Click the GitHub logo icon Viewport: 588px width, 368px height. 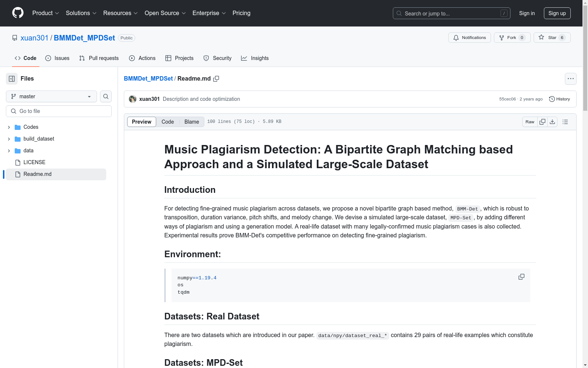pyautogui.click(x=18, y=13)
